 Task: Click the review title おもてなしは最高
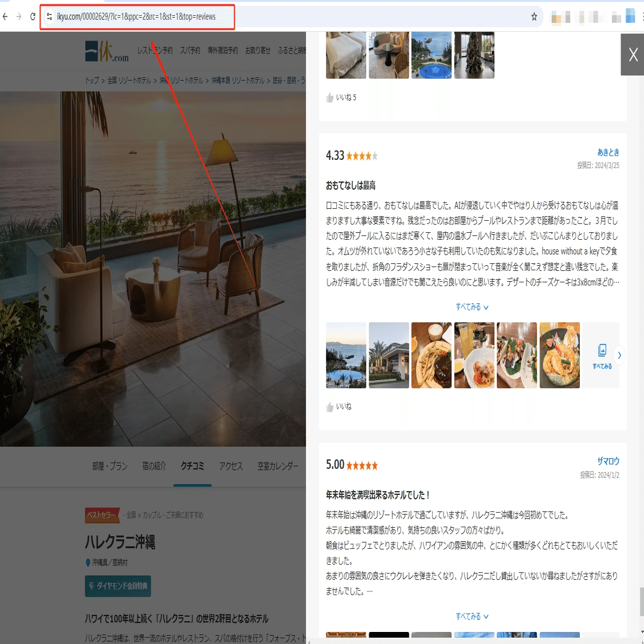coord(350,186)
